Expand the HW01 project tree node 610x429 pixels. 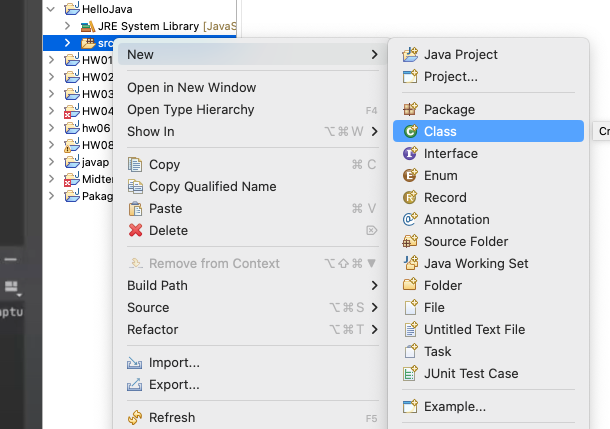point(52,60)
